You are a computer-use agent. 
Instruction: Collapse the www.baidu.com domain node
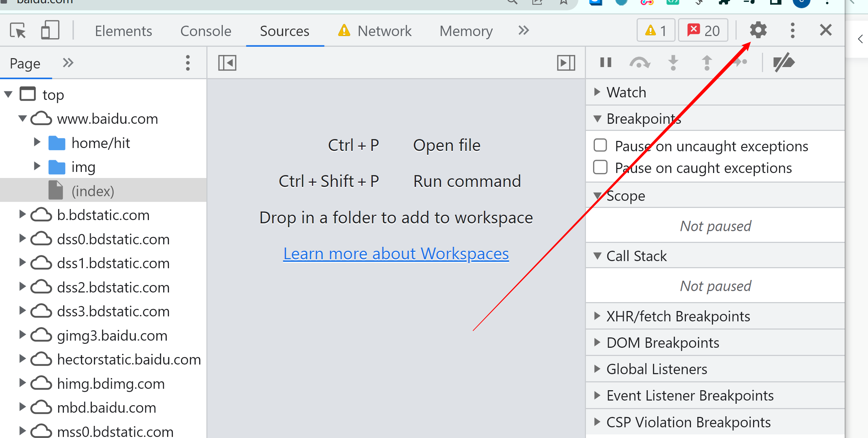click(x=22, y=118)
